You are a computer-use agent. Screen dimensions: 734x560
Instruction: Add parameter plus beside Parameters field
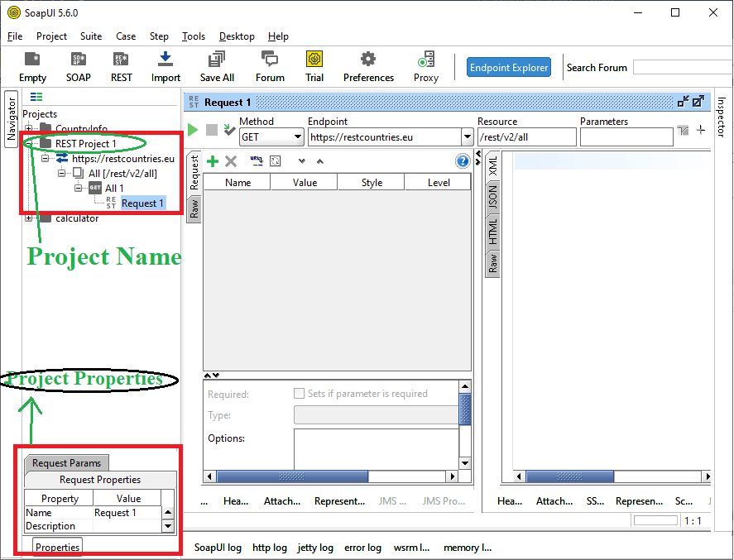click(701, 130)
